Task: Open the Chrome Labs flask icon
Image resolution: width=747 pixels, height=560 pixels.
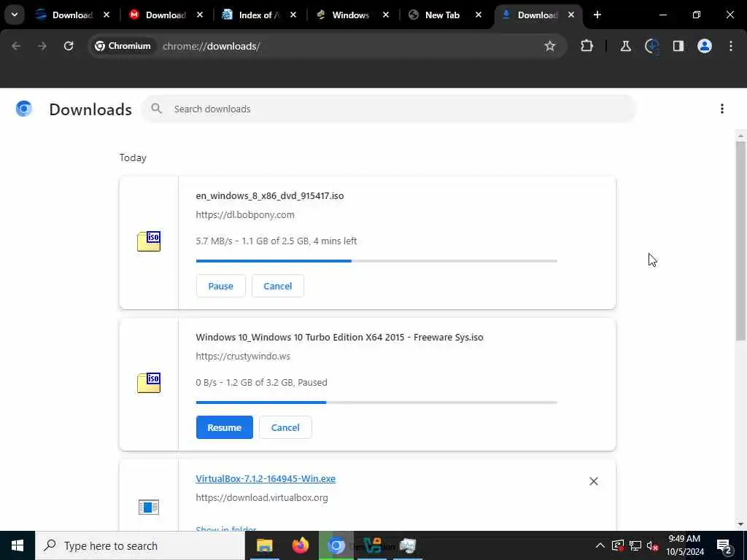Action: (x=625, y=46)
